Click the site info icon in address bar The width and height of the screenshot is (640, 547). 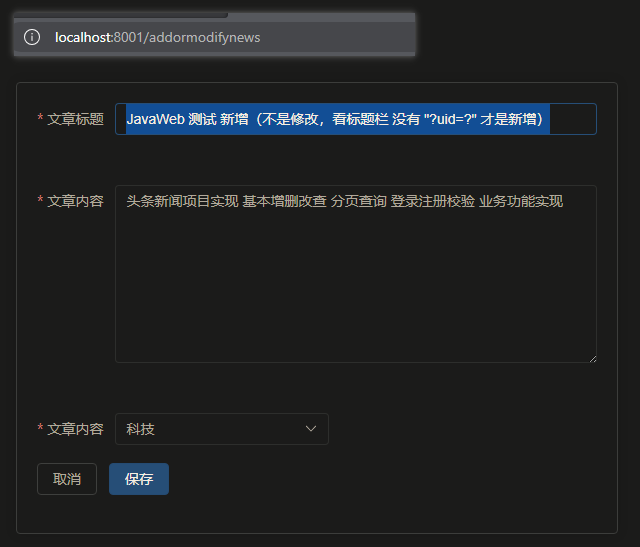pyautogui.click(x=32, y=37)
